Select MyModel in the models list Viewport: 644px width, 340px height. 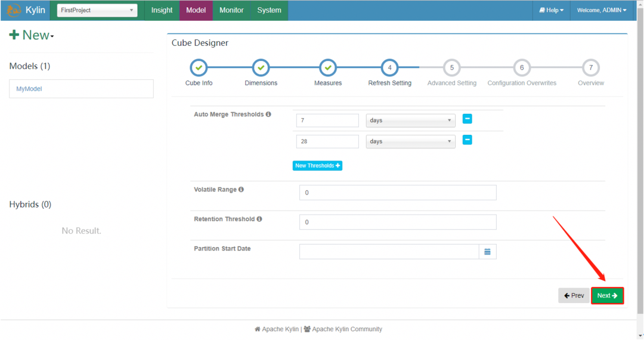point(81,89)
